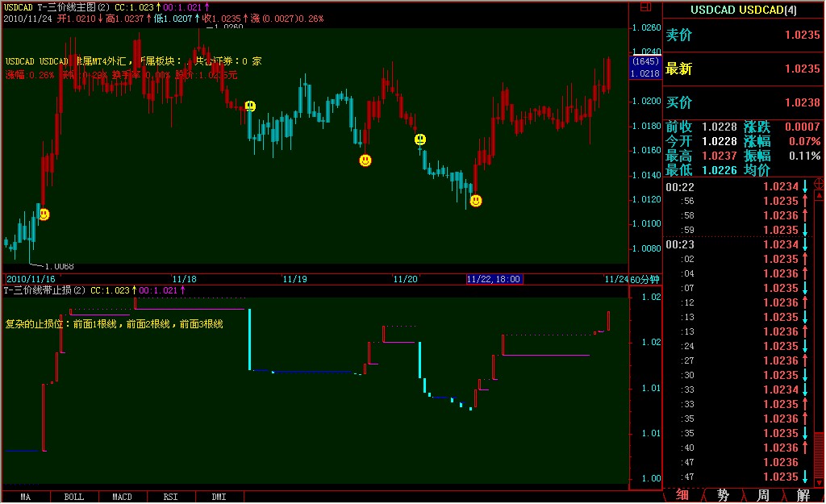Click the 最新 latest price row
The width and height of the screenshot is (826, 504).
pyautogui.click(x=743, y=69)
